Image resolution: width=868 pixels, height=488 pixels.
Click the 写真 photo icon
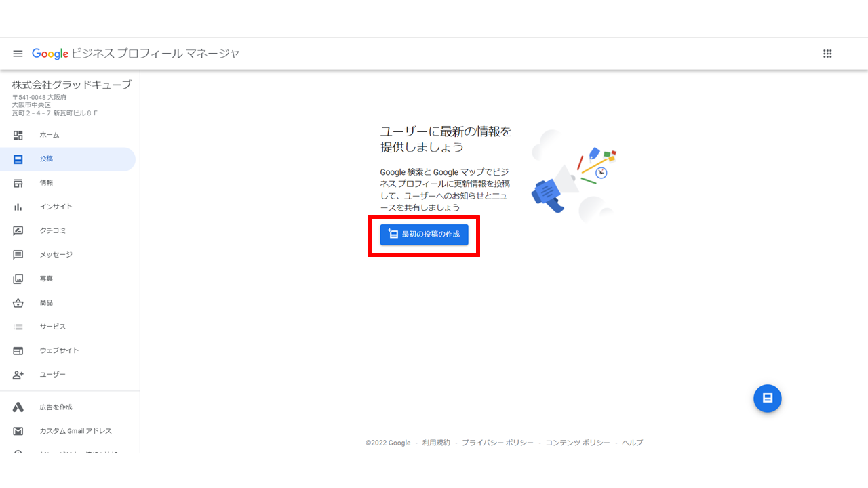point(18,279)
